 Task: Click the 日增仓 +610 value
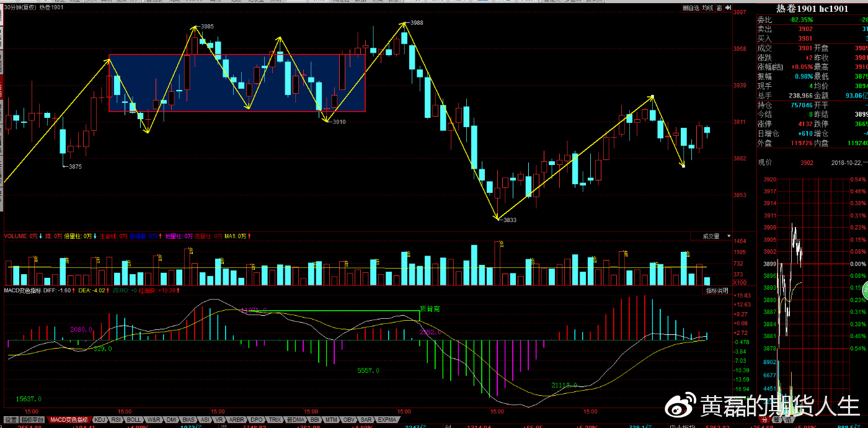804,133
